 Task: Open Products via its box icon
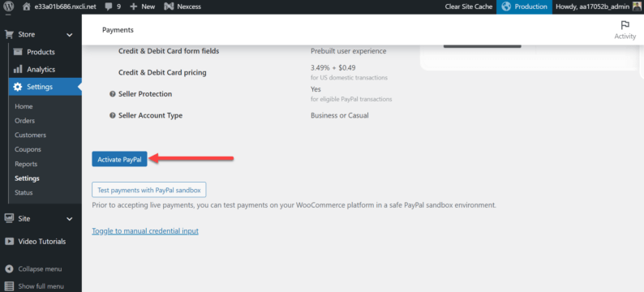click(x=18, y=52)
